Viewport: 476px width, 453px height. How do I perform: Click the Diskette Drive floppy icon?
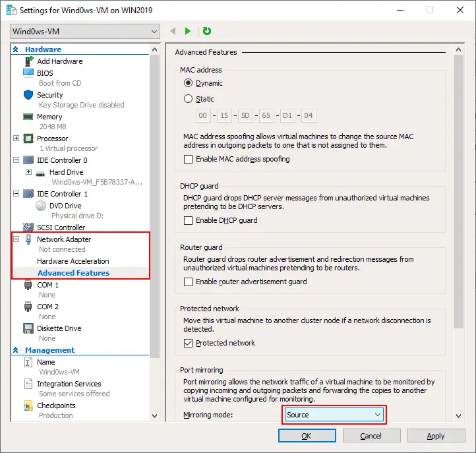28,328
